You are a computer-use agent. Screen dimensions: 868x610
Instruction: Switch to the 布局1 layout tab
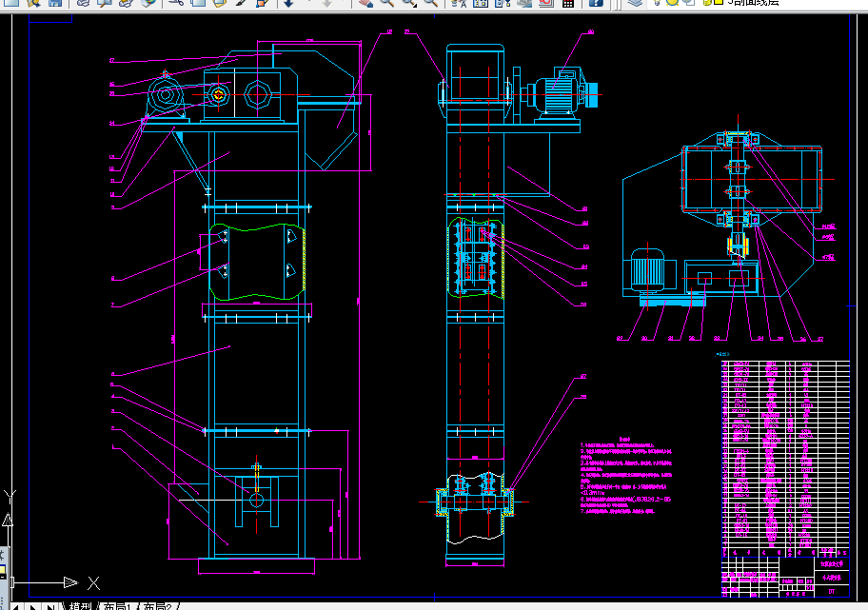(117, 606)
